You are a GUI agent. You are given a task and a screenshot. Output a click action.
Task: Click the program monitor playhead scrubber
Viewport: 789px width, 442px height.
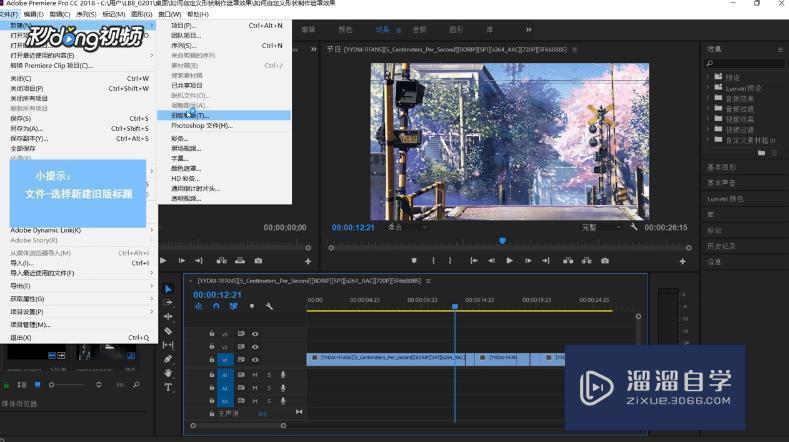pos(502,240)
